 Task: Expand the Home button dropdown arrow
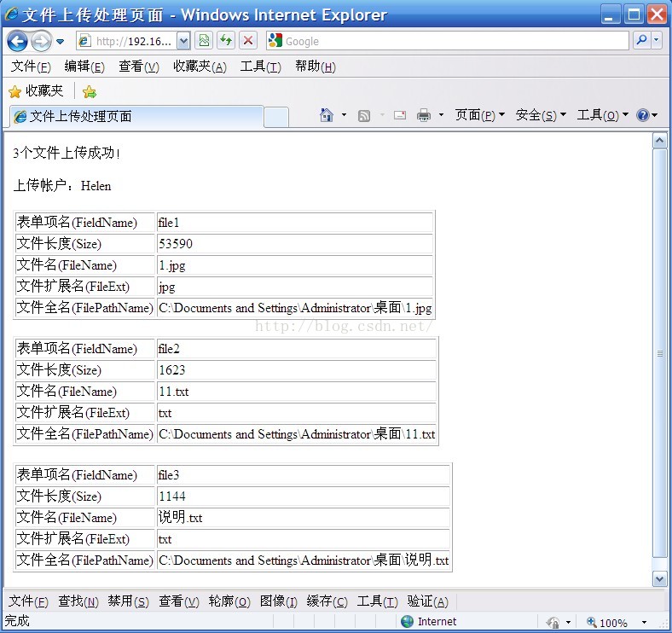pyautogui.click(x=344, y=115)
